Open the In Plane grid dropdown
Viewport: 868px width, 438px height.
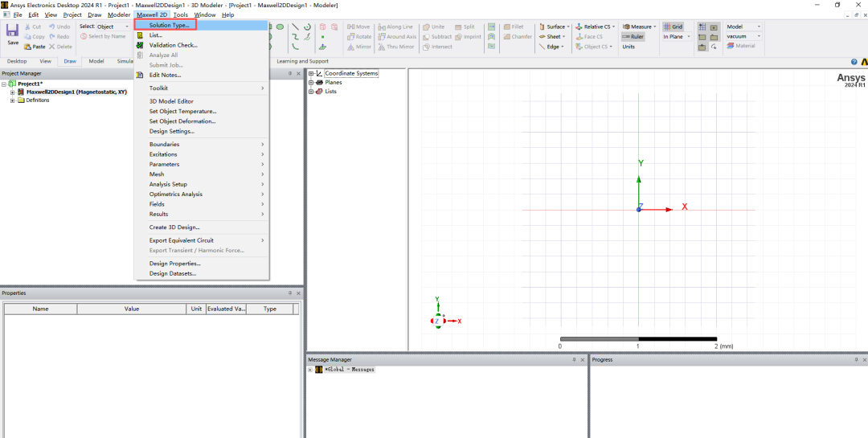click(677, 36)
